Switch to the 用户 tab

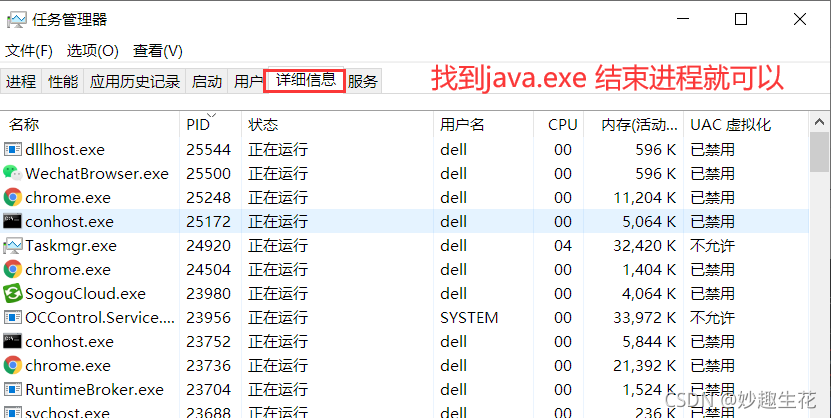247,82
